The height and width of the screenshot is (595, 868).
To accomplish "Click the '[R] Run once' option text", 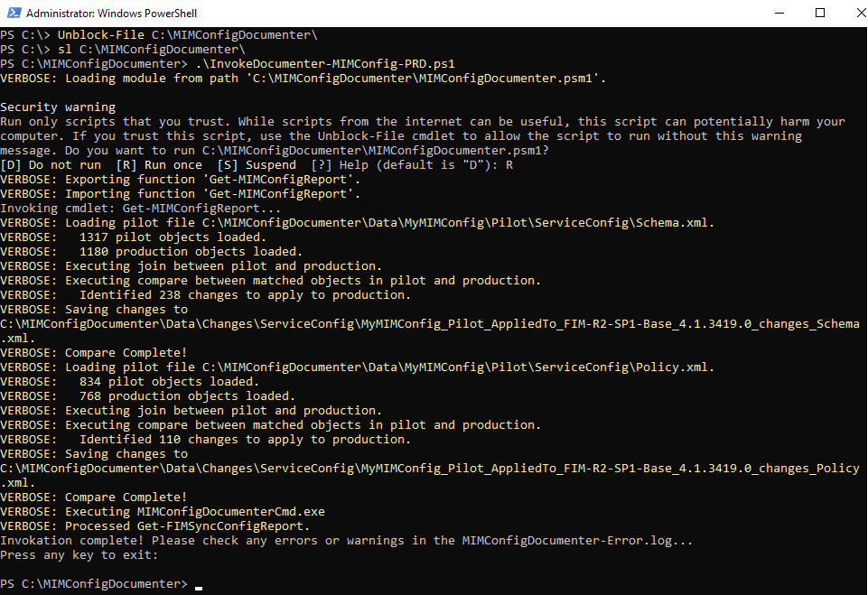I will click(159, 165).
